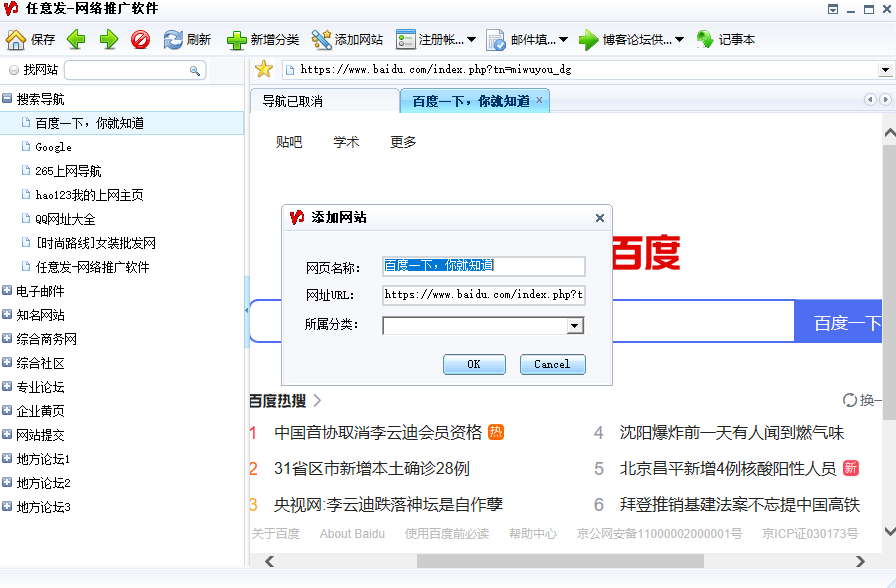Image resolution: width=896 pixels, height=588 pixels.
Task: Click the horizontal scrollbar right arrow
Action: [x=860, y=561]
